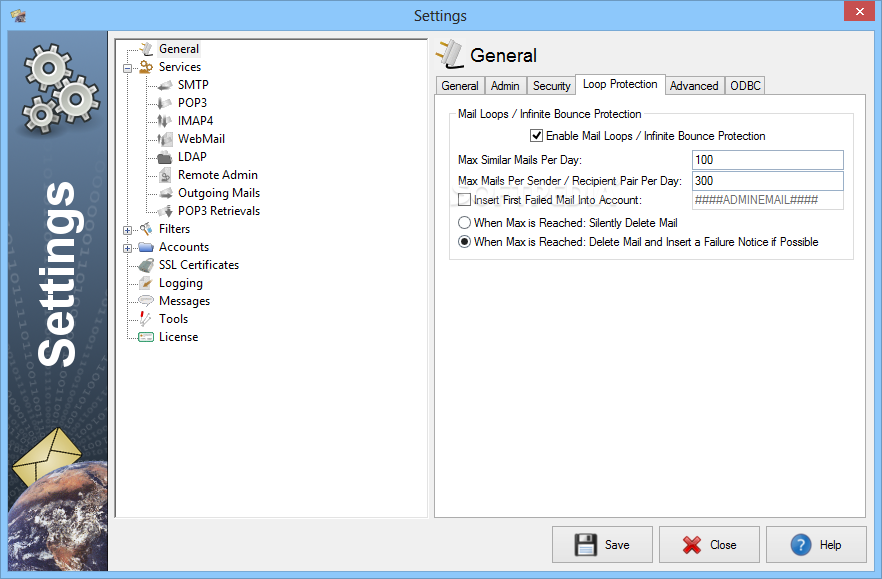Disable Enable Mail Loops protection checkbox
Screen dimensions: 882x579
(536, 136)
